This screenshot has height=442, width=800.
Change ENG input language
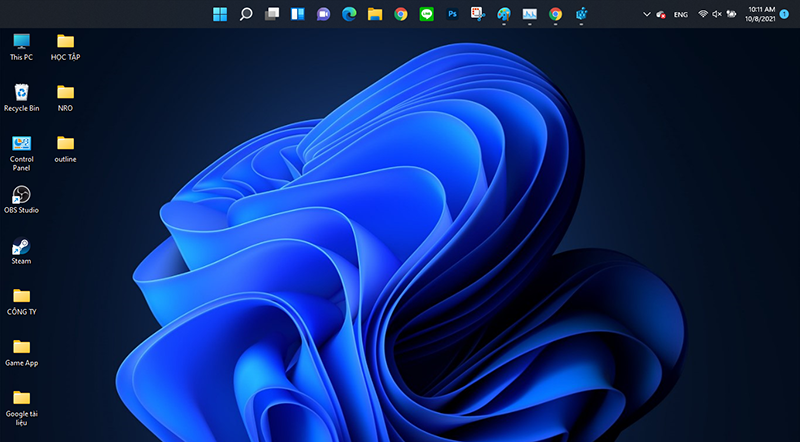coord(681,15)
